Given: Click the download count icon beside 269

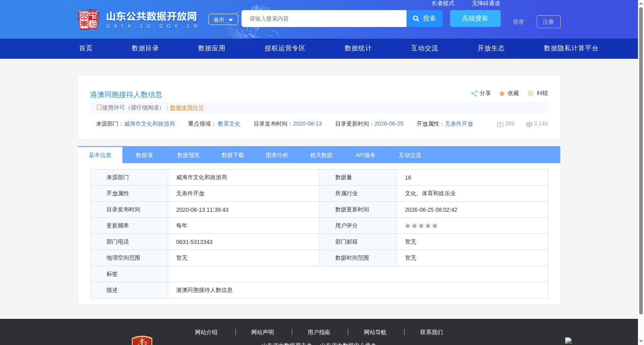Looking at the screenshot, I should click(500, 124).
